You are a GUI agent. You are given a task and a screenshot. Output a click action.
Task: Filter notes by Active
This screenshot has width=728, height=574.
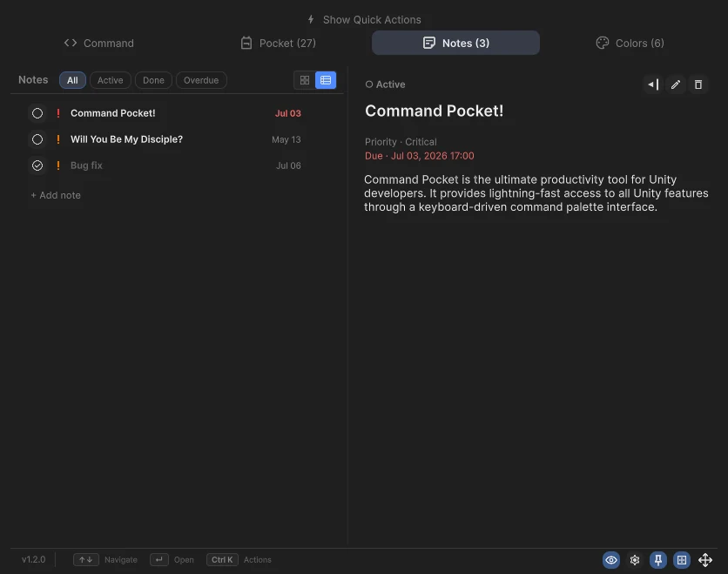(x=110, y=80)
